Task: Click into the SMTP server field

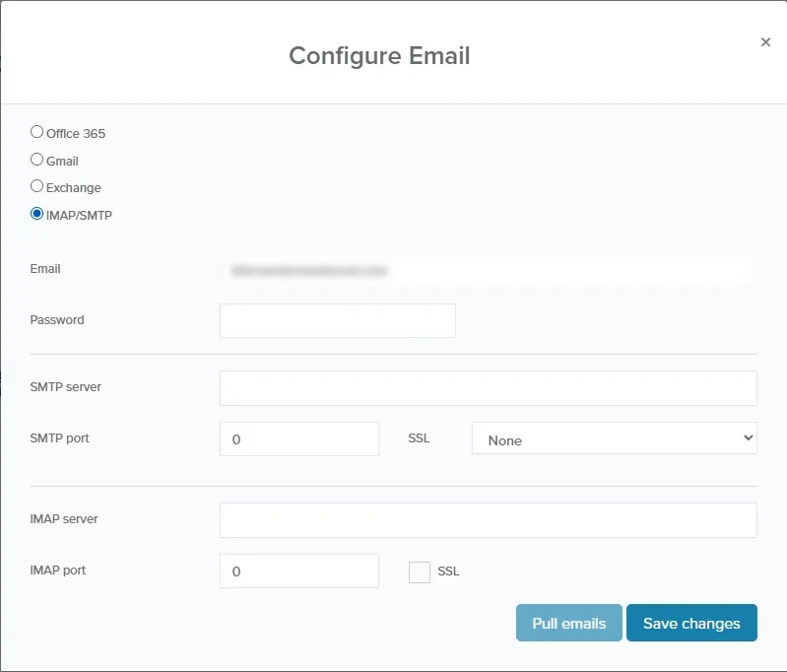Action: click(x=488, y=388)
